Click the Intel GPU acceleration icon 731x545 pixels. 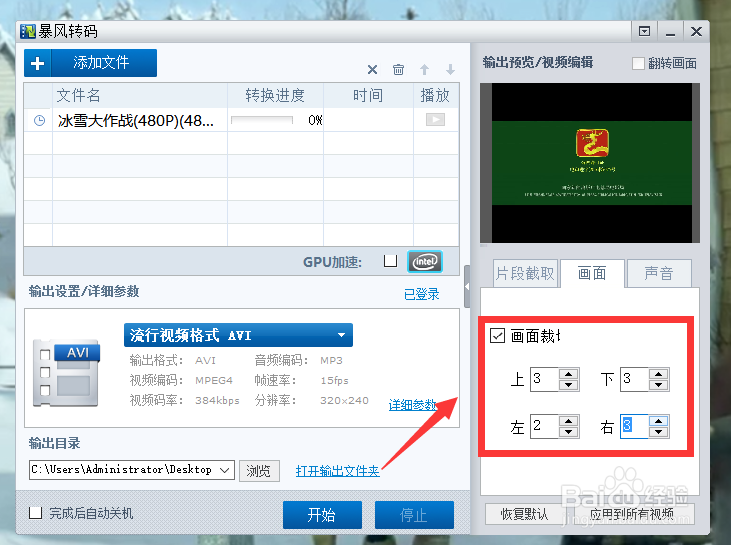pos(425,261)
